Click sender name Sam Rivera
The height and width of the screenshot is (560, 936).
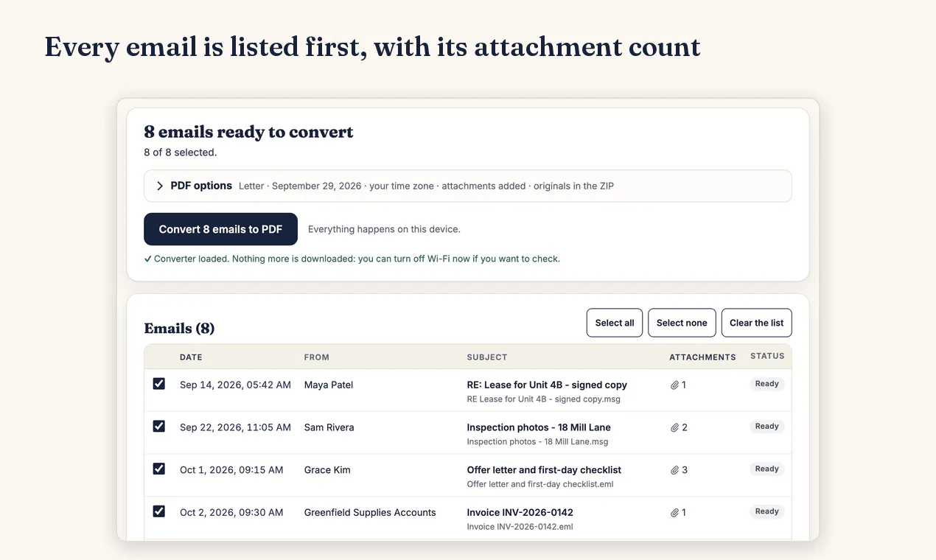click(x=329, y=427)
